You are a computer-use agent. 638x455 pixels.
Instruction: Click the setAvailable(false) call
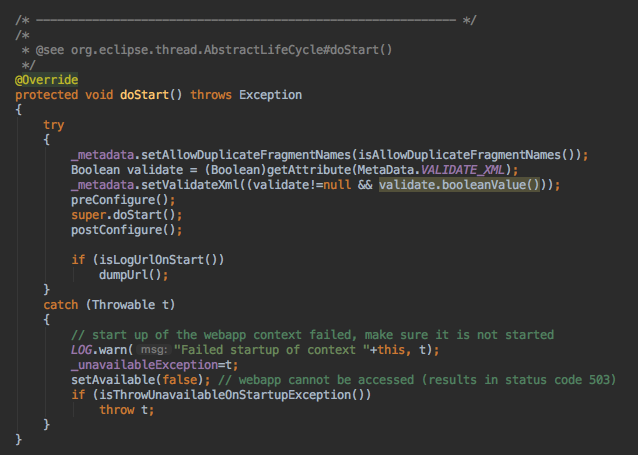click(135, 379)
